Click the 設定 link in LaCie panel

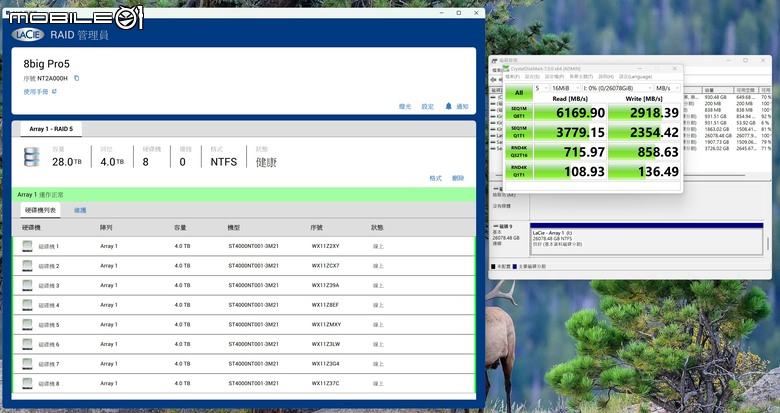(427, 106)
